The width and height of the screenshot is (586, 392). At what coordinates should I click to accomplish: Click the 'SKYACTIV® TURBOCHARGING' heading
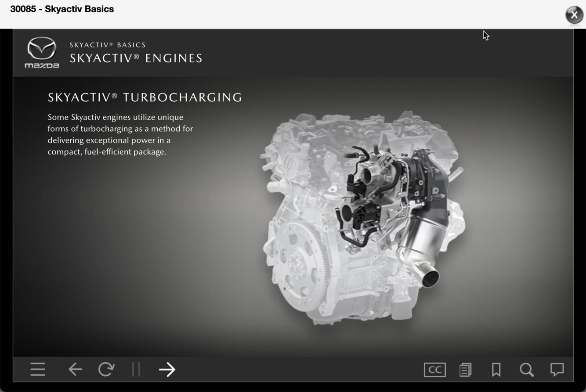(x=145, y=97)
